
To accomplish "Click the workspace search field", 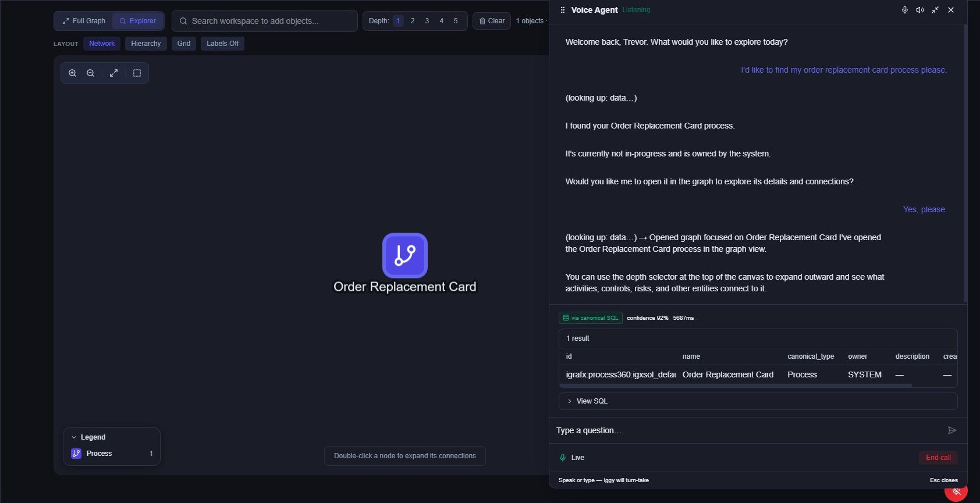I will coord(265,21).
